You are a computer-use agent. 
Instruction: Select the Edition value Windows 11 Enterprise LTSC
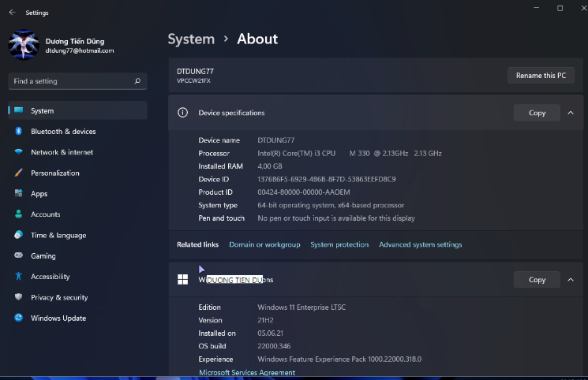301,307
